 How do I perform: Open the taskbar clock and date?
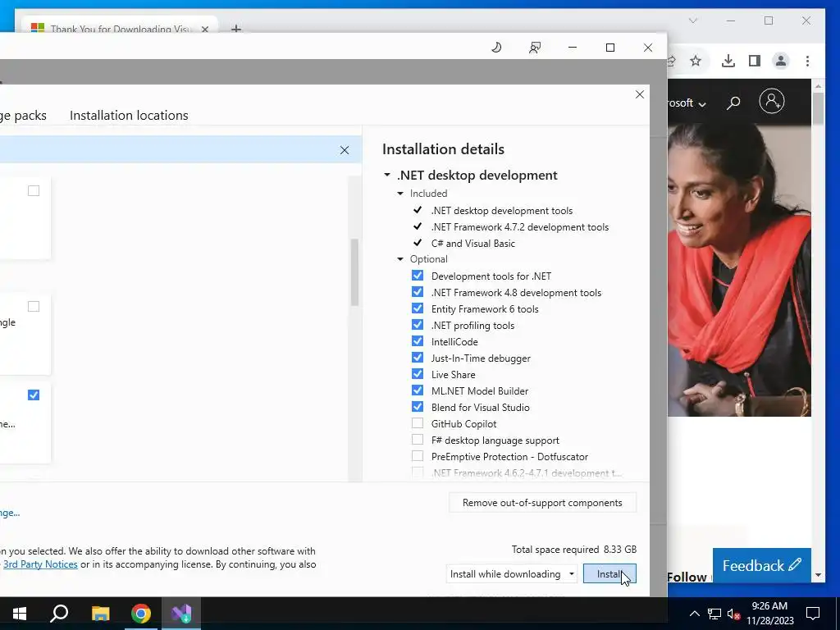[x=769, y=614]
